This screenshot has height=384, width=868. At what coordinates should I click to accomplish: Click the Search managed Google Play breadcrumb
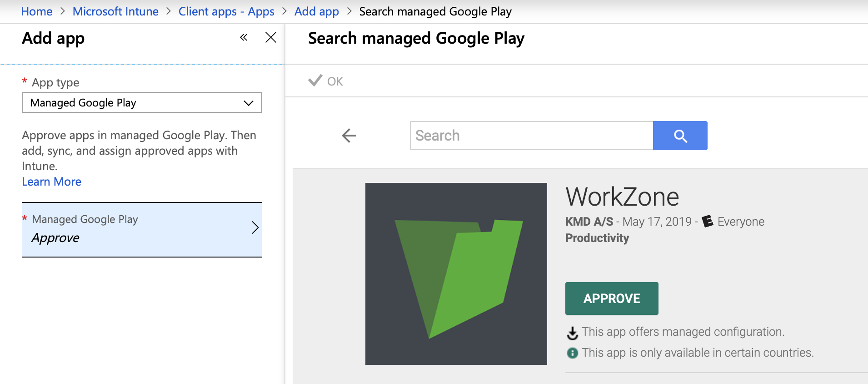[435, 11]
